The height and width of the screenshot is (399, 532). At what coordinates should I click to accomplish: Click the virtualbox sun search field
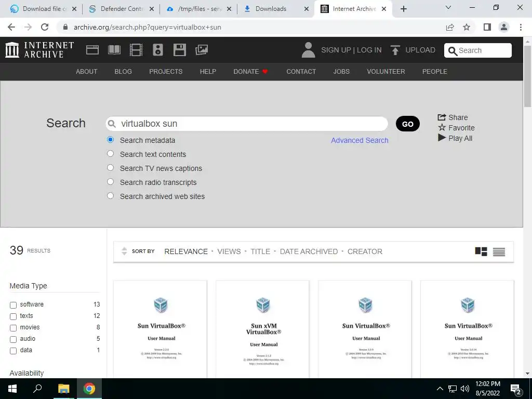coord(247,124)
